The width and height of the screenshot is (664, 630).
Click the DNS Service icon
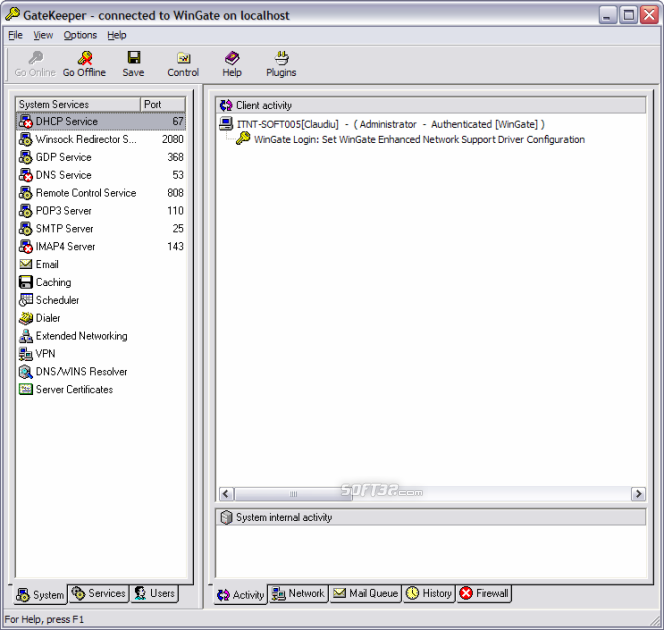[x=26, y=175]
